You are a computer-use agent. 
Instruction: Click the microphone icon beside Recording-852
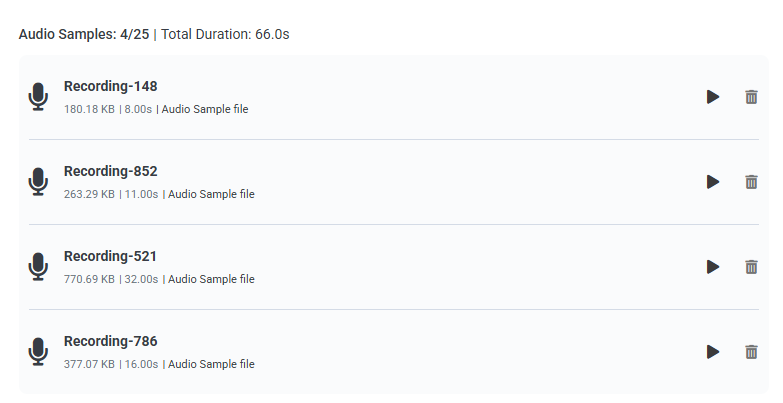[x=38, y=181]
